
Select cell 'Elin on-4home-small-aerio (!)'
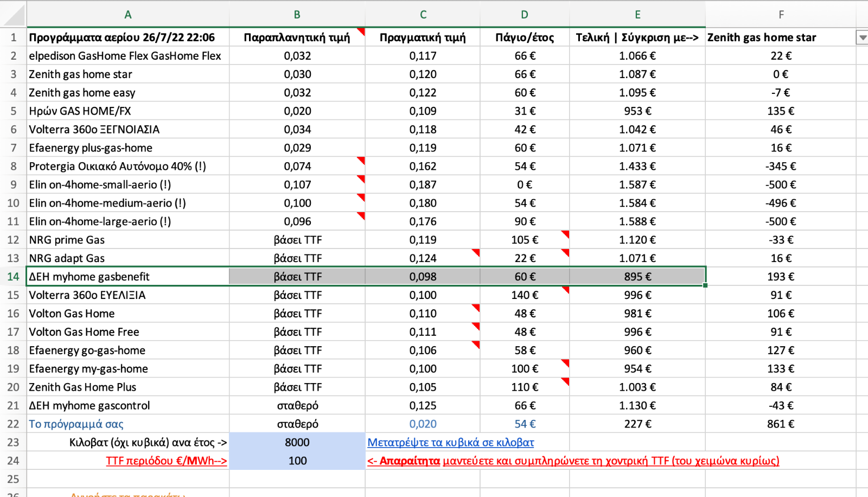[x=128, y=184]
